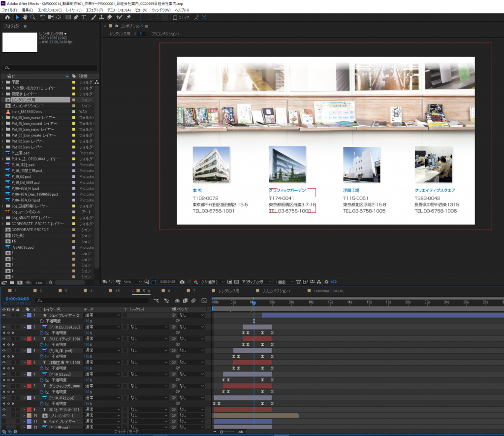Screen dimensions: 504x436
Task: Click the スイッチ / モード toggle button
Action: pos(126,432)
